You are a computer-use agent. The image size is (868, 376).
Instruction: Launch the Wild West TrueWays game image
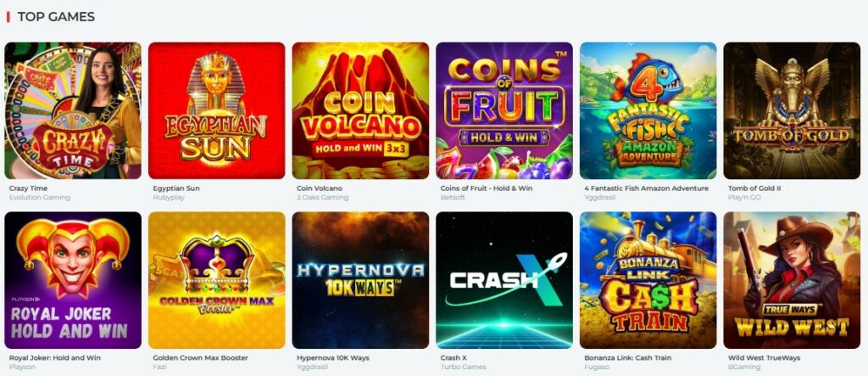point(792,280)
